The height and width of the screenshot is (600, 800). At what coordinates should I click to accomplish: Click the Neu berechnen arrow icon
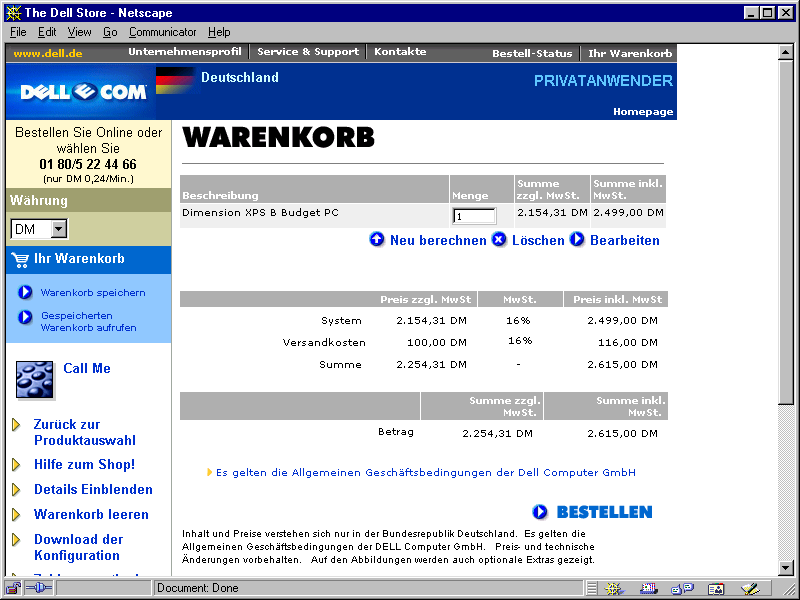pos(377,239)
